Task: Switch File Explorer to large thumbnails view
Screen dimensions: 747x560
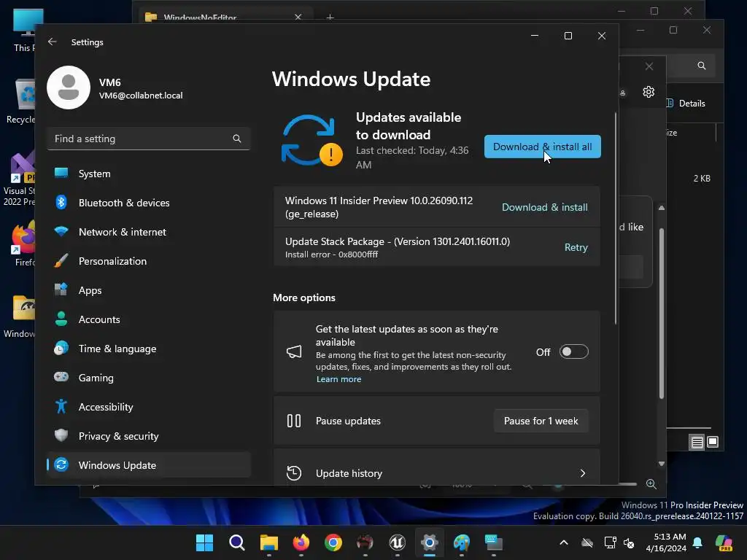Action: coord(713,442)
